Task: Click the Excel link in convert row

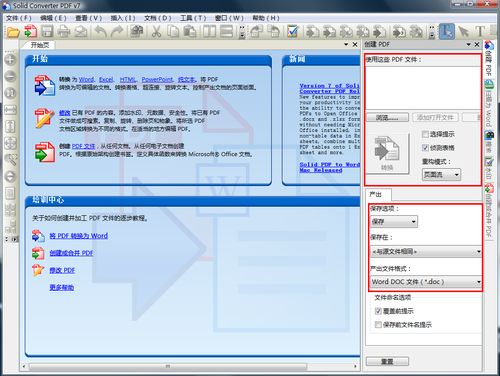Action: pos(106,79)
